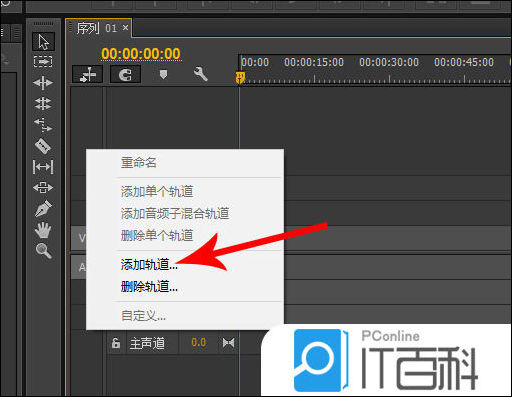This screenshot has width=512, height=397.
Task: Choose 自定义... from the context menu
Action: click(x=143, y=315)
